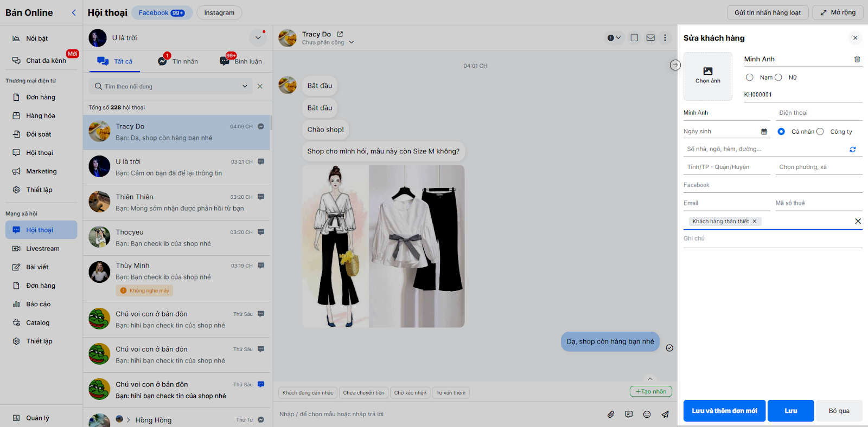The image size is (868, 427).
Task: Select the Bình luận tab
Action: tap(241, 61)
